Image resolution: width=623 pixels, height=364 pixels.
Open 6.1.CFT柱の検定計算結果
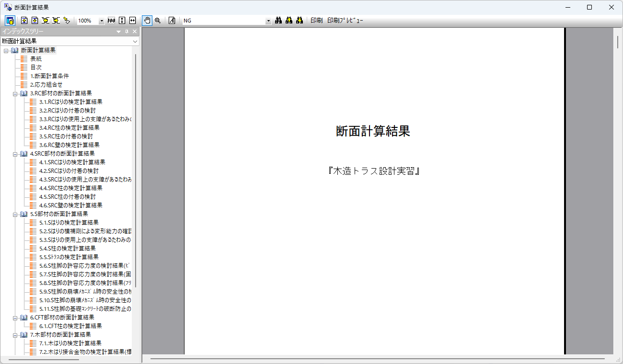pos(70,326)
